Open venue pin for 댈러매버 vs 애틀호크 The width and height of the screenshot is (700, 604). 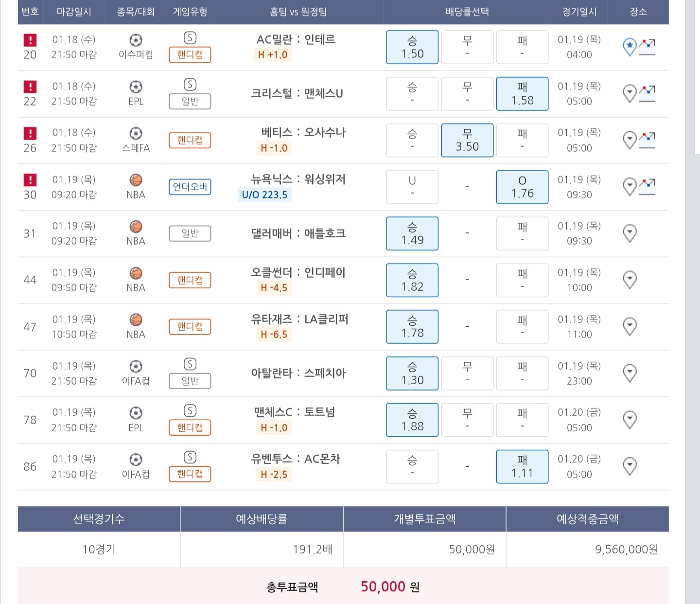(x=630, y=233)
